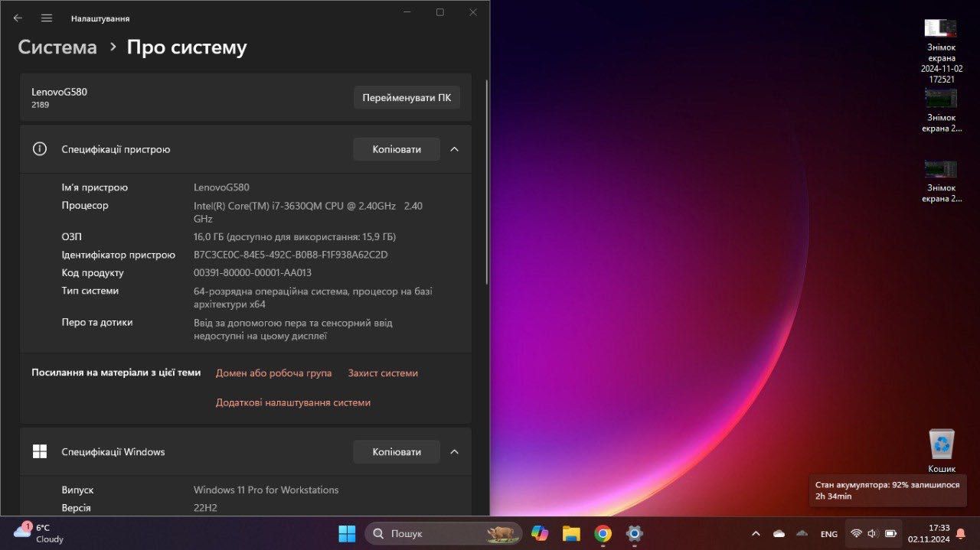Image resolution: width=980 pixels, height=550 pixels.
Task: Click the Перо та дотики label
Action: pyautogui.click(x=97, y=322)
